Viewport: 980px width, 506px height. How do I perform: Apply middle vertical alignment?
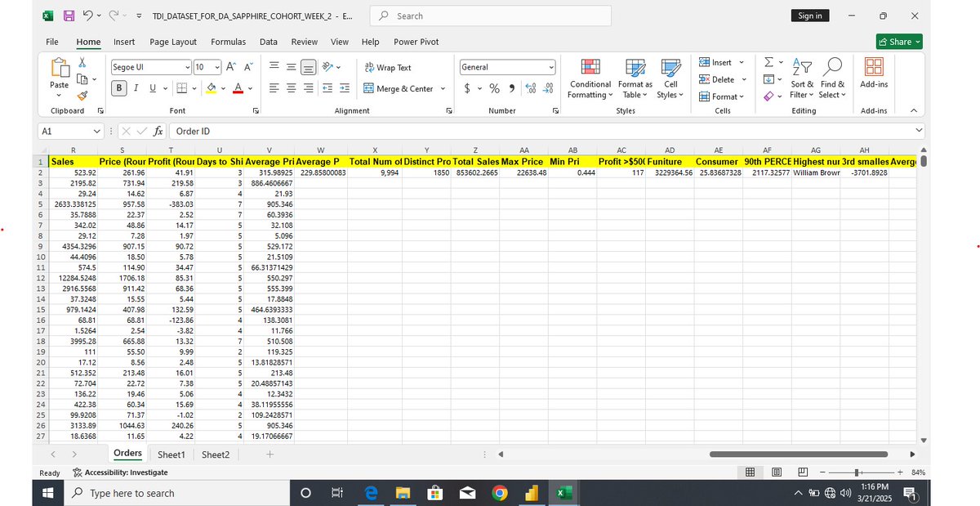(290, 68)
